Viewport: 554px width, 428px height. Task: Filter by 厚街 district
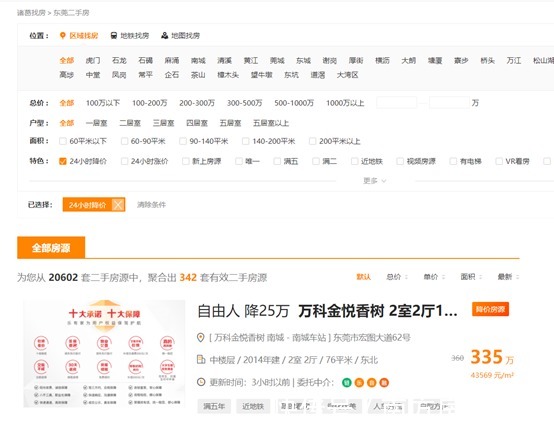[356, 60]
